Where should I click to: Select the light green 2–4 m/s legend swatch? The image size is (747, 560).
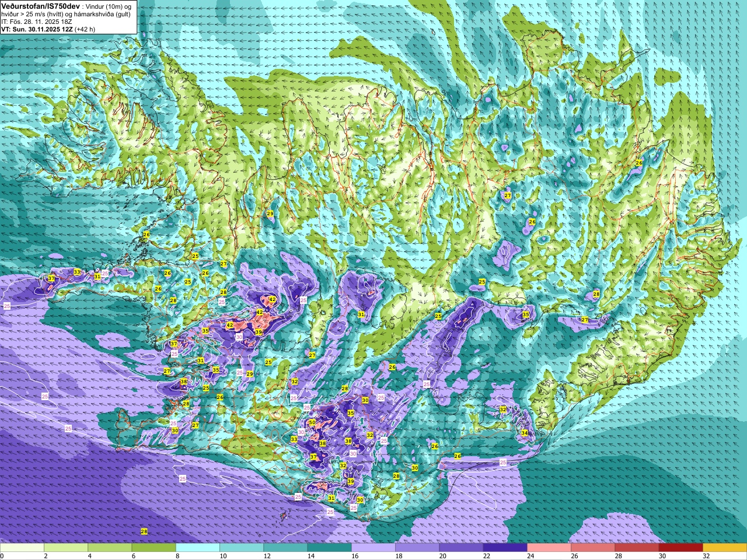pyautogui.click(x=66, y=548)
